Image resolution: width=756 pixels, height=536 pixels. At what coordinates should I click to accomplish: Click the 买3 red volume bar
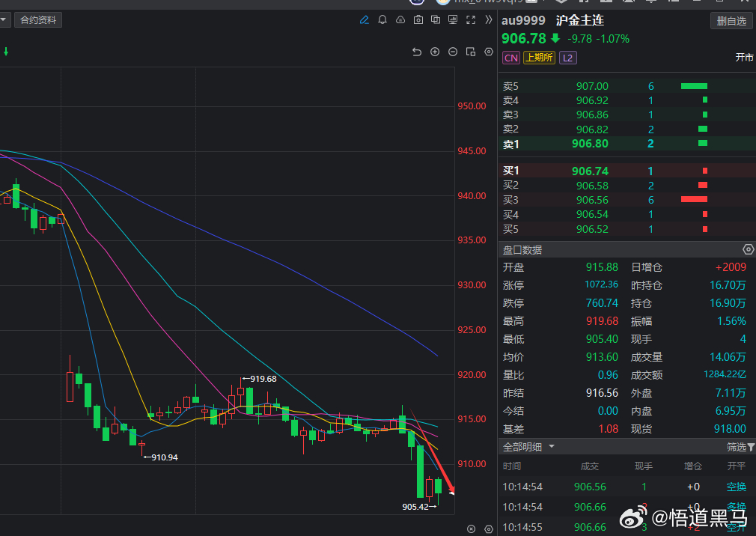point(694,199)
